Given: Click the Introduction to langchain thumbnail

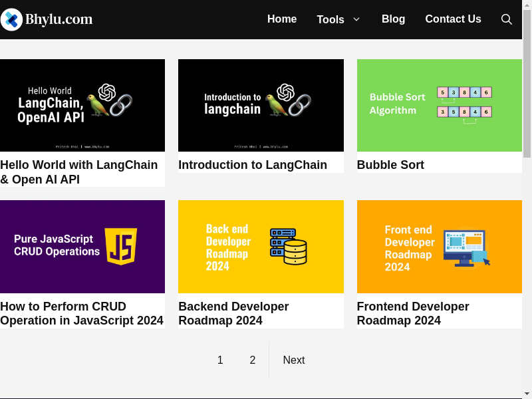Looking at the screenshot, I should pyautogui.click(x=261, y=105).
